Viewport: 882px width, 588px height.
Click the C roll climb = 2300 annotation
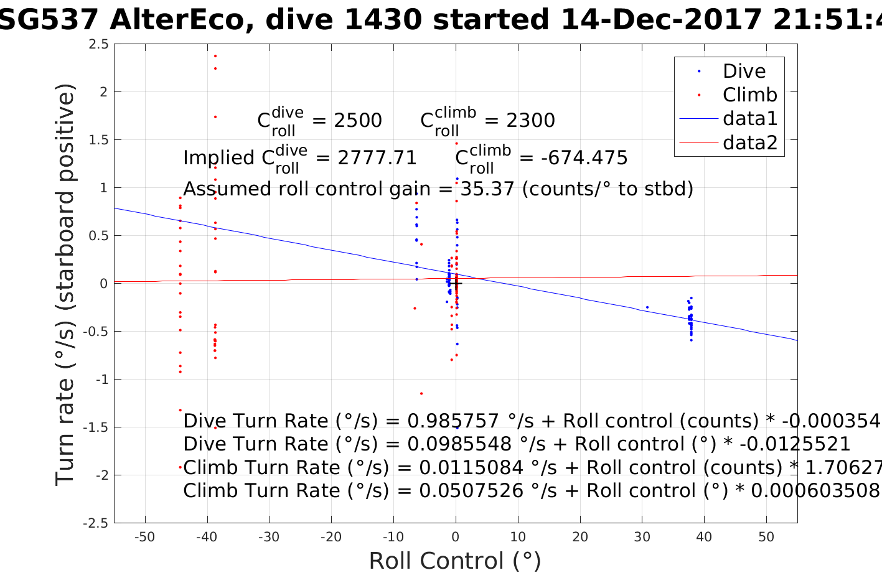(487, 121)
